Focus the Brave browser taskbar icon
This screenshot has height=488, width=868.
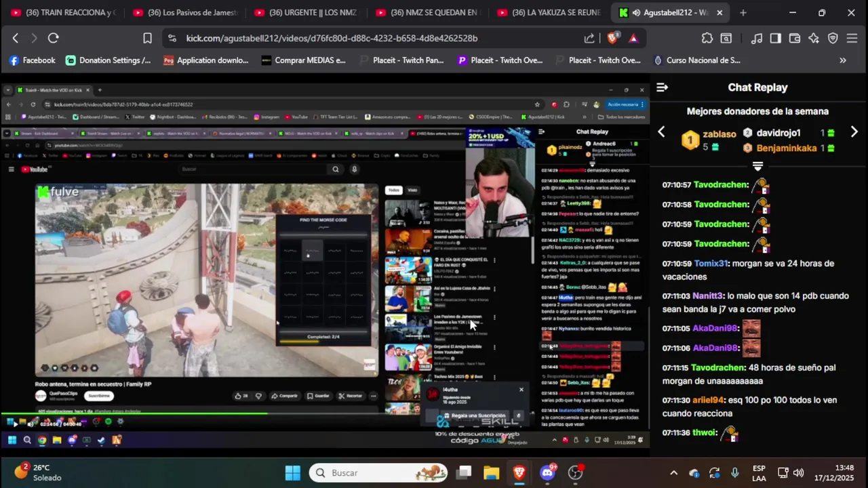click(519, 472)
